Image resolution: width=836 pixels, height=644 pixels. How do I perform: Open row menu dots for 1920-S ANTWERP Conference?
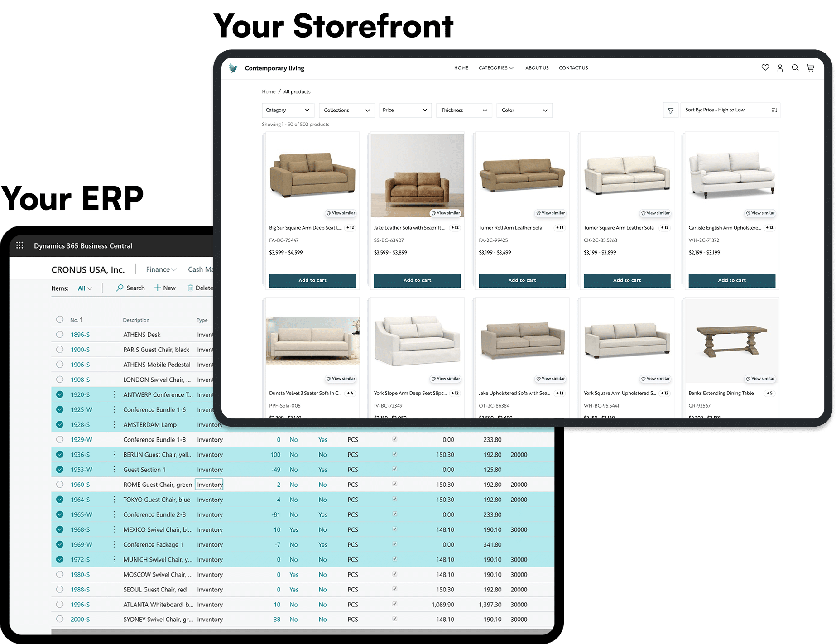click(x=114, y=394)
